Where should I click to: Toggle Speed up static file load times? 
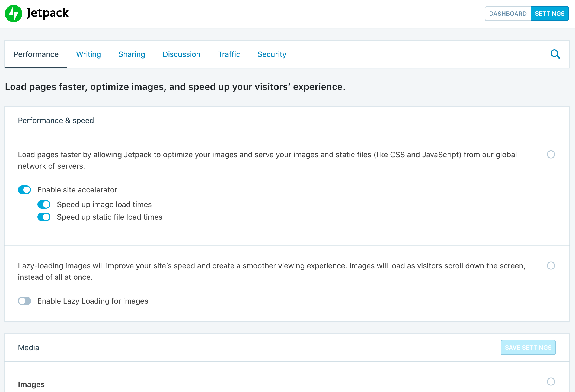click(x=44, y=217)
